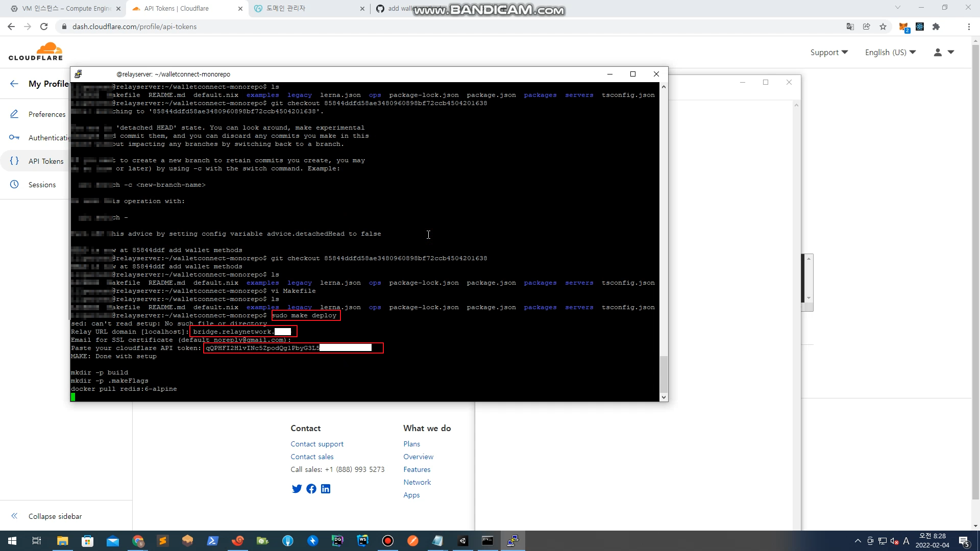Open Sessions in the sidebar

point(42,185)
